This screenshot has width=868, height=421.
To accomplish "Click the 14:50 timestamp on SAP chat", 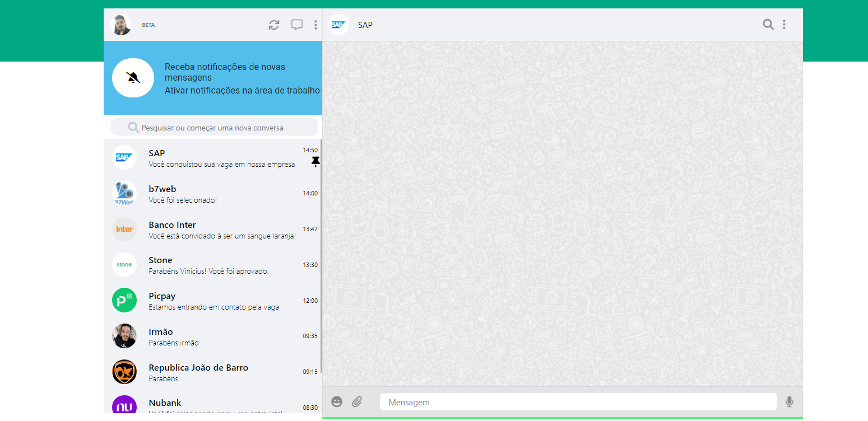I will (310, 150).
